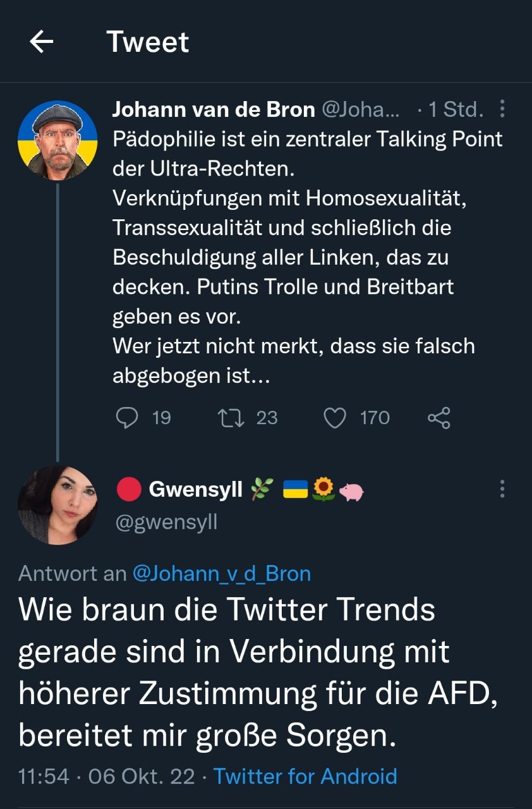View the 170 likes count

[375, 418]
